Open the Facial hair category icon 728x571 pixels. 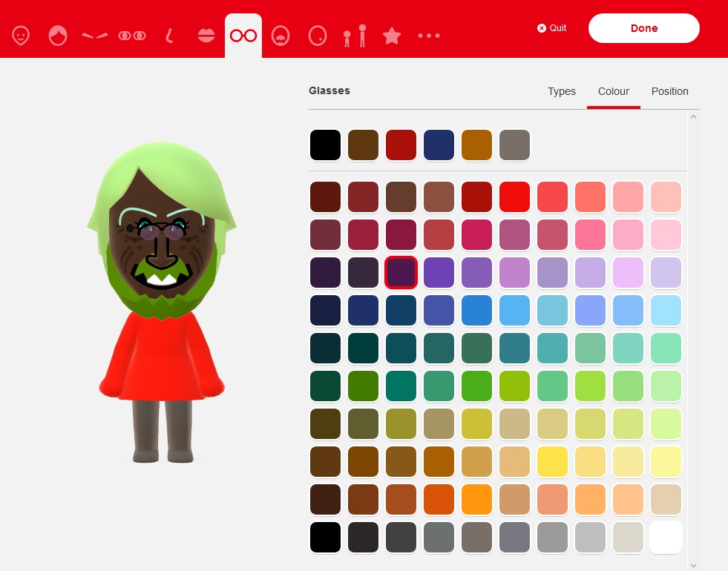click(x=281, y=36)
